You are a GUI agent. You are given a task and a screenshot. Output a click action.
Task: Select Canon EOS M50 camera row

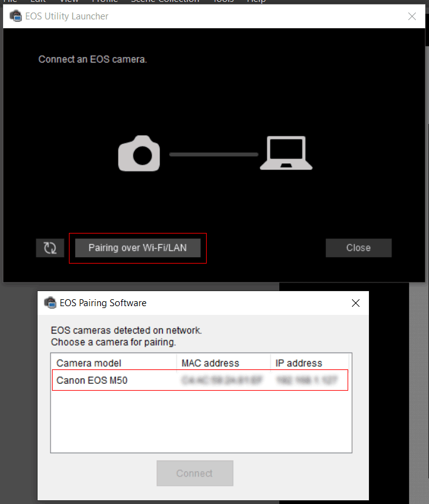point(200,380)
